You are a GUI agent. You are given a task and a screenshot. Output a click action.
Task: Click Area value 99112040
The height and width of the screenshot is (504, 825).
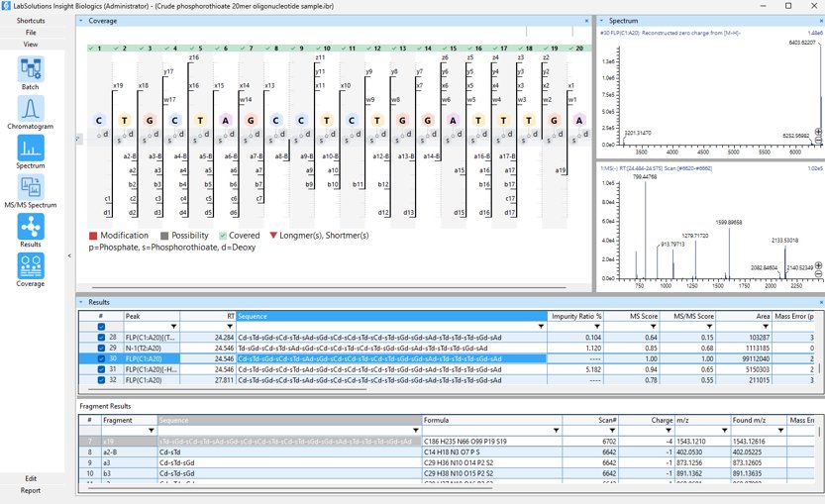click(x=755, y=358)
